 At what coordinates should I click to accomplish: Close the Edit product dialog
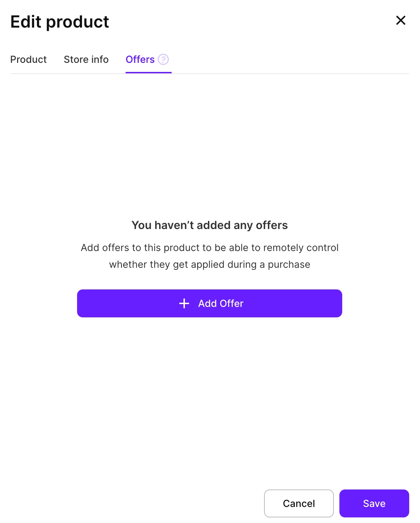(x=401, y=20)
